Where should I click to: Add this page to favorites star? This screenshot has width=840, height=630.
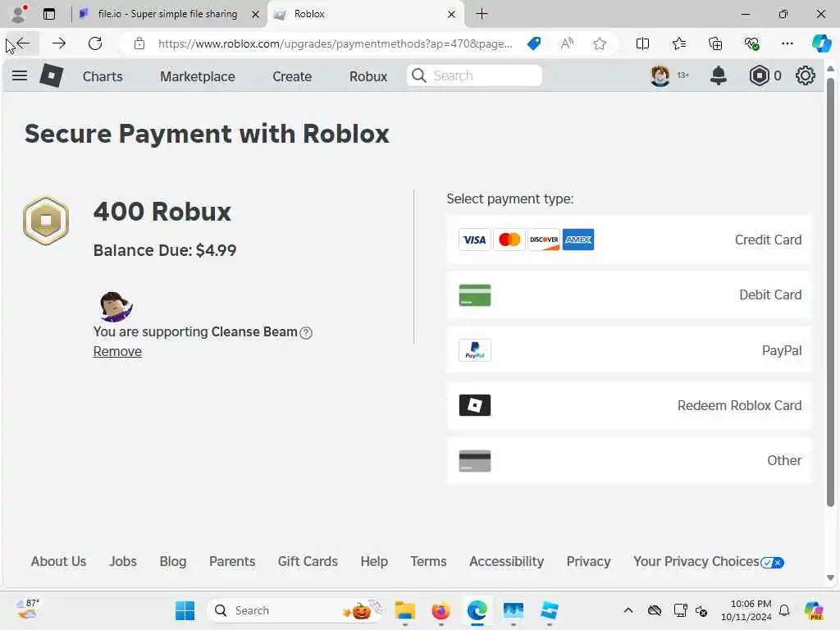(x=600, y=43)
